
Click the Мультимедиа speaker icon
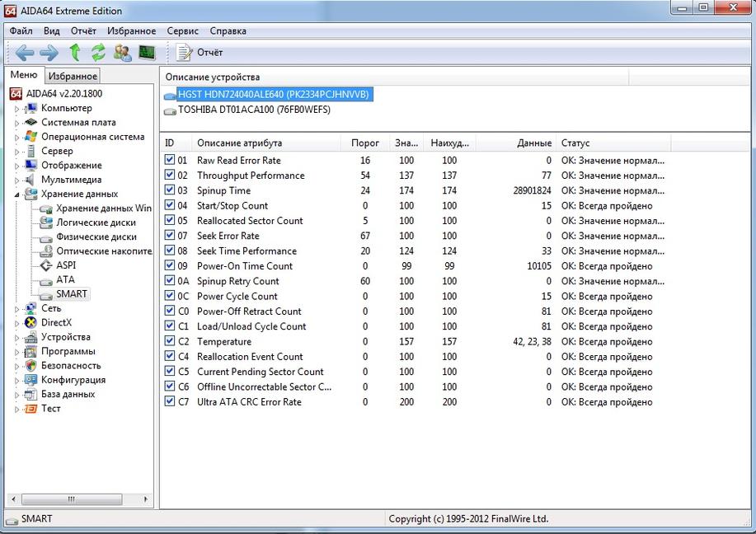click(x=30, y=180)
